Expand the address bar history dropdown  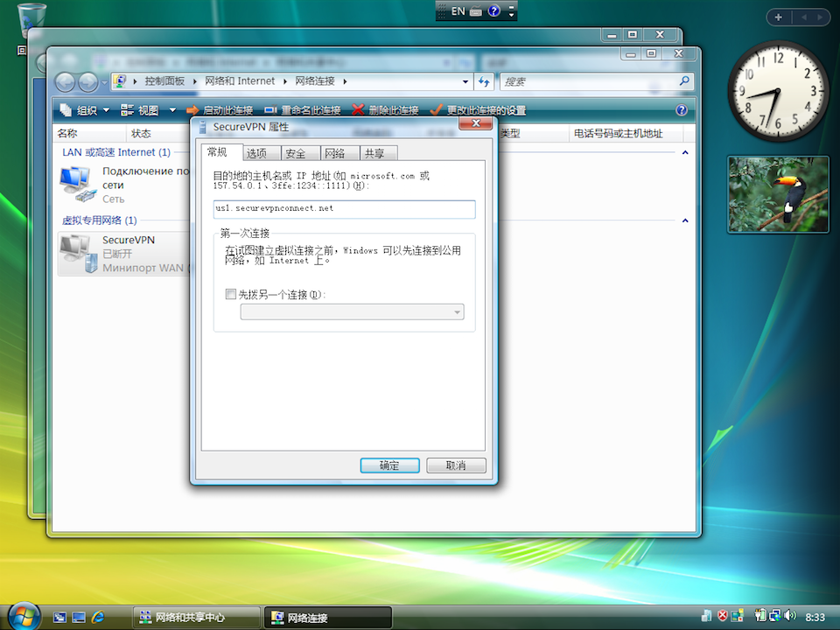(465, 81)
